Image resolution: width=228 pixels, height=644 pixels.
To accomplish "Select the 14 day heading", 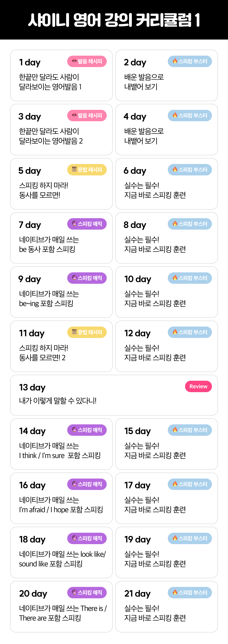I will tap(32, 431).
